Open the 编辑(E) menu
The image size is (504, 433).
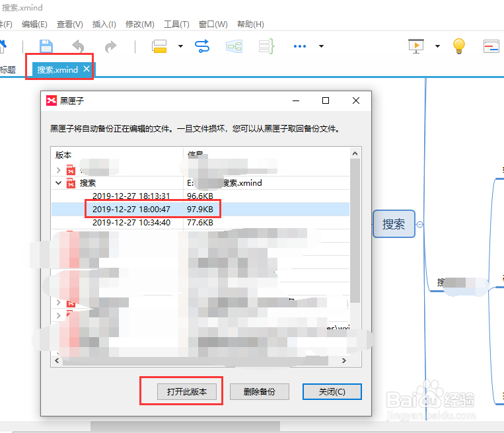[x=34, y=24]
